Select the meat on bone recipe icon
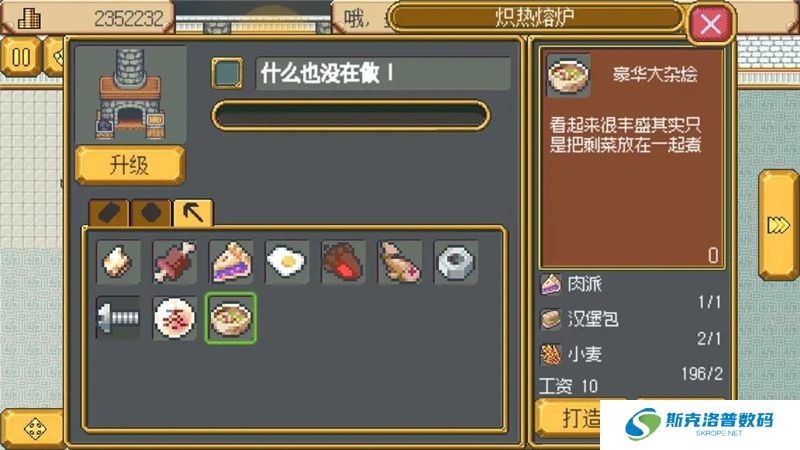Image resolution: width=800 pixels, height=450 pixels. [x=174, y=262]
